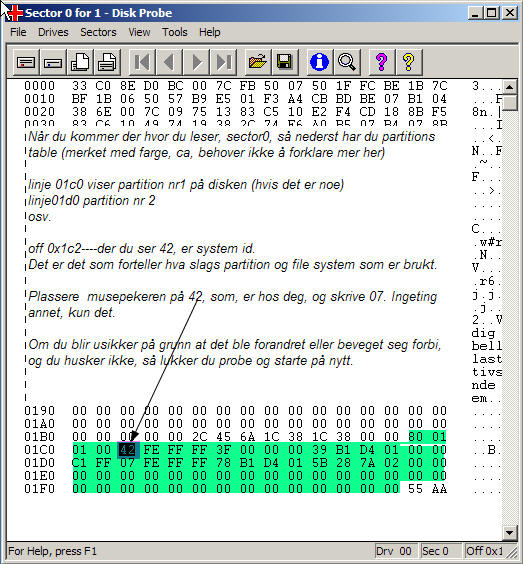523x564 pixels.
Task: Click the vertical scrollbar thumb
Action: pyautogui.click(x=509, y=103)
